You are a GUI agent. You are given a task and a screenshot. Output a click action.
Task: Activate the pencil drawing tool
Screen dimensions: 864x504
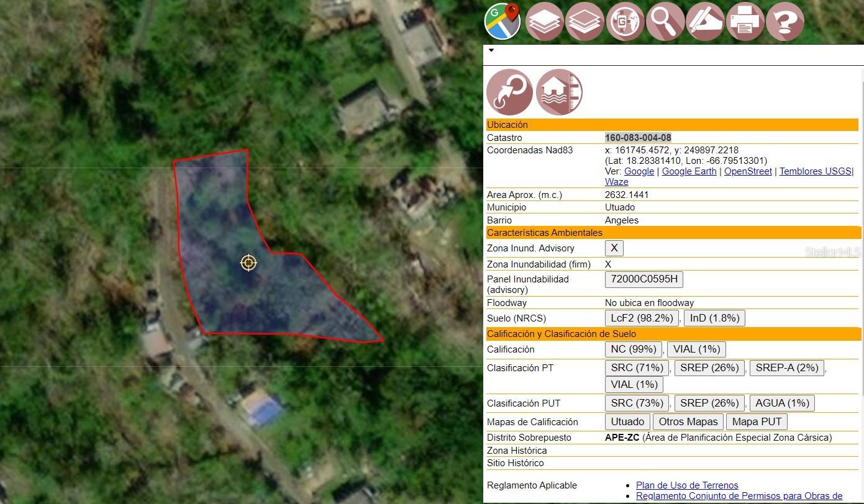click(x=705, y=22)
